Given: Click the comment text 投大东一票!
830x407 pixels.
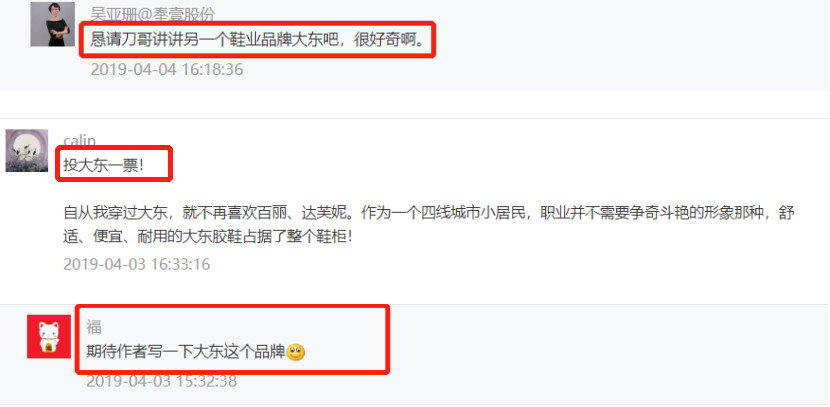Looking at the screenshot, I should (104, 165).
